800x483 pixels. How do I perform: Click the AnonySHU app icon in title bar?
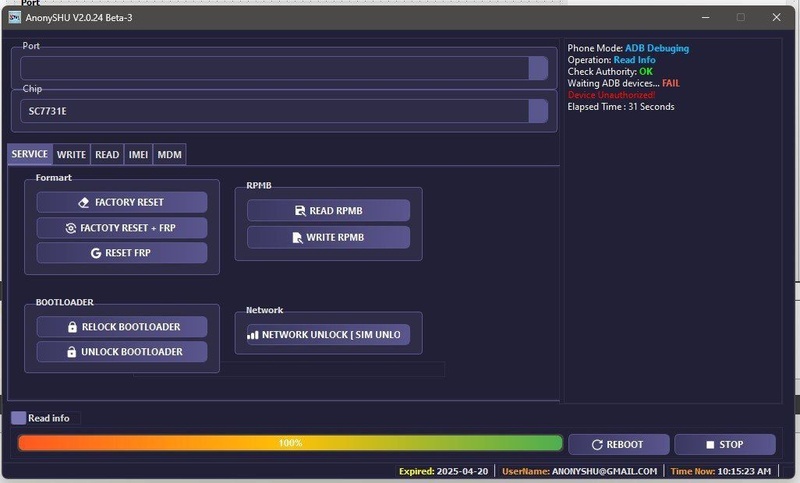pyautogui.click(x=14, y=17)
